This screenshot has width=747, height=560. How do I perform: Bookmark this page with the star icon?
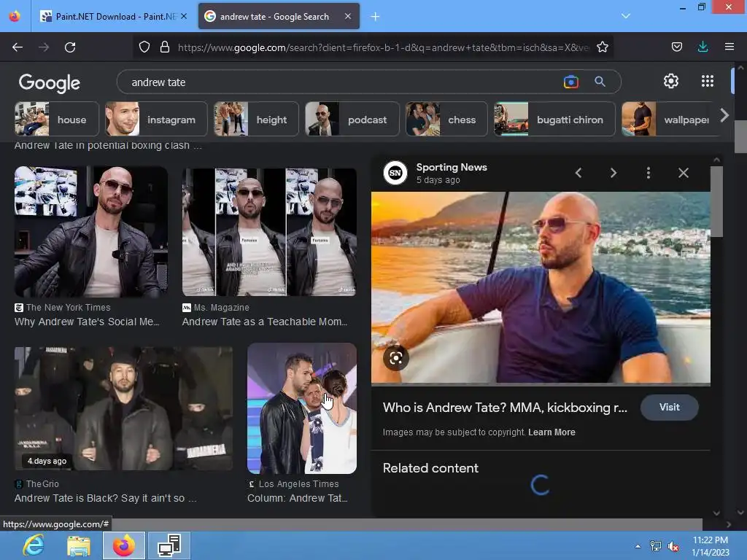[603, 47]
